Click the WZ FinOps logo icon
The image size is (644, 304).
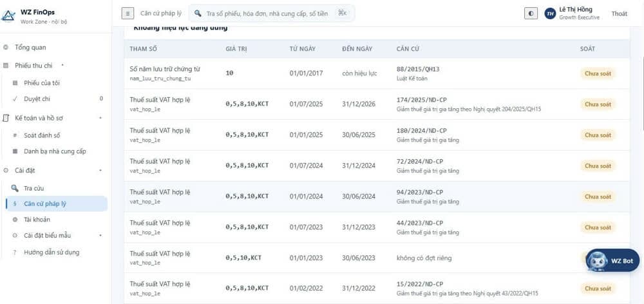point(8,15)
